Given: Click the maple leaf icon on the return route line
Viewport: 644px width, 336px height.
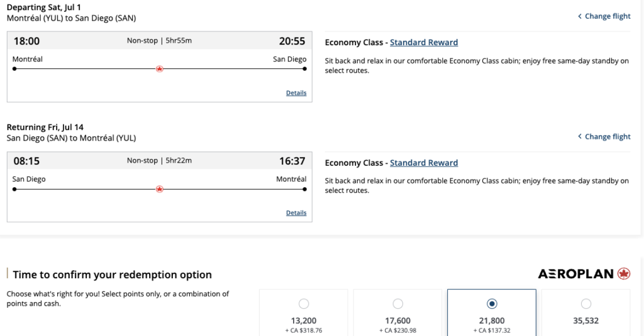Looking at the screenshot, I should coord(159,188).
